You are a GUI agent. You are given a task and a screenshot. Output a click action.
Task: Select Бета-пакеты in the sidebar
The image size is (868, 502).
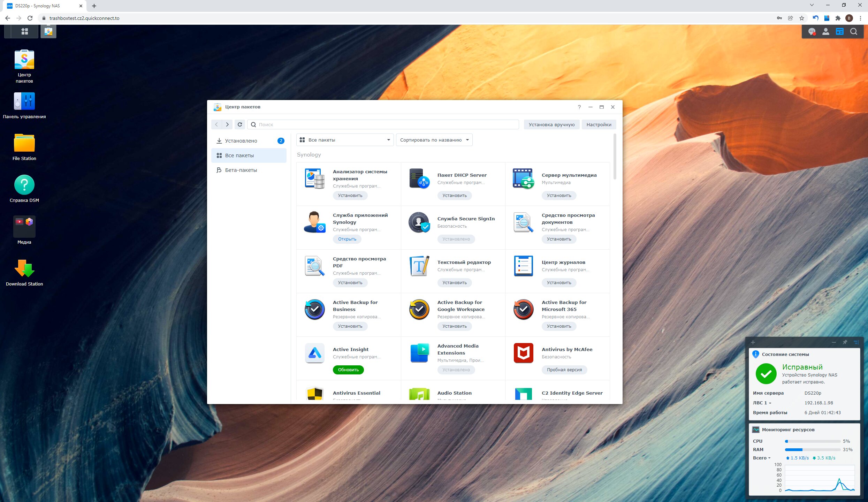[x=249, y=170]
